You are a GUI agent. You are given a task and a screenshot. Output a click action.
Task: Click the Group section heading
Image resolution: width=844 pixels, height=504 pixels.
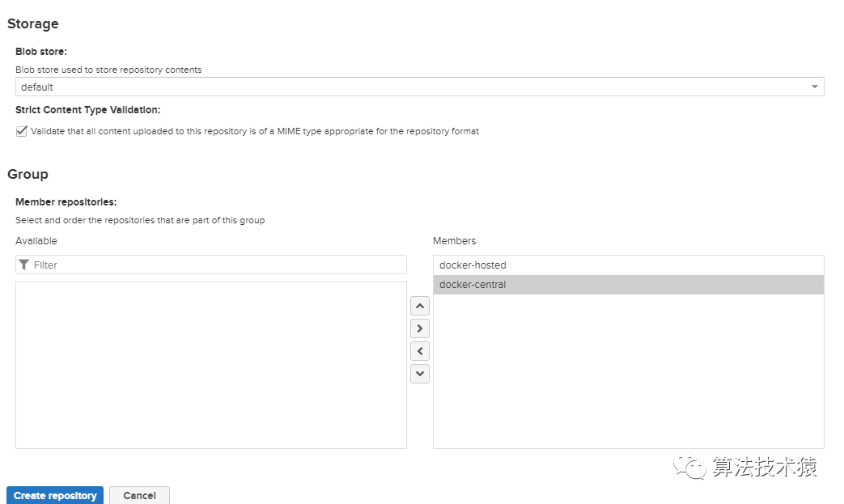(x=28, y=174)
